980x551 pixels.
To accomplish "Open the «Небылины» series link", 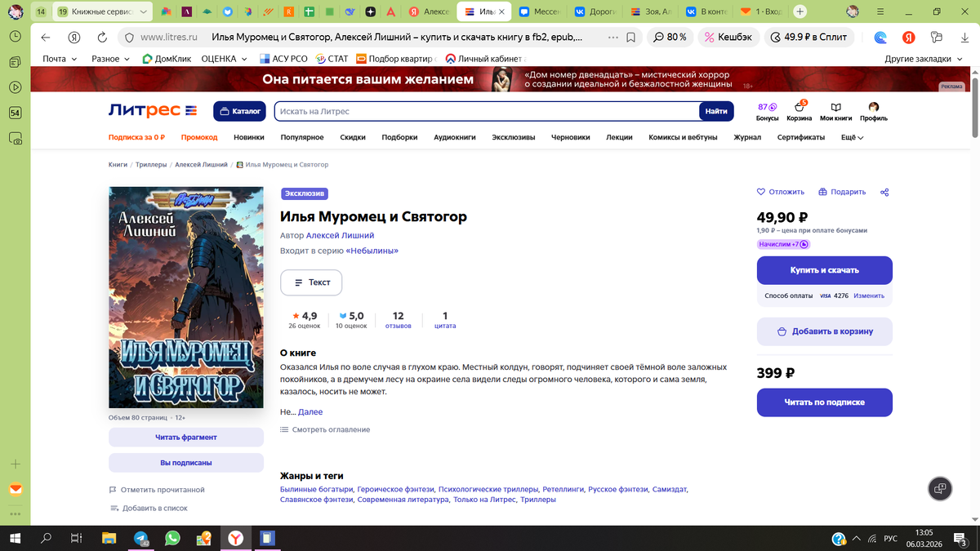I will [x=372, y=251].
